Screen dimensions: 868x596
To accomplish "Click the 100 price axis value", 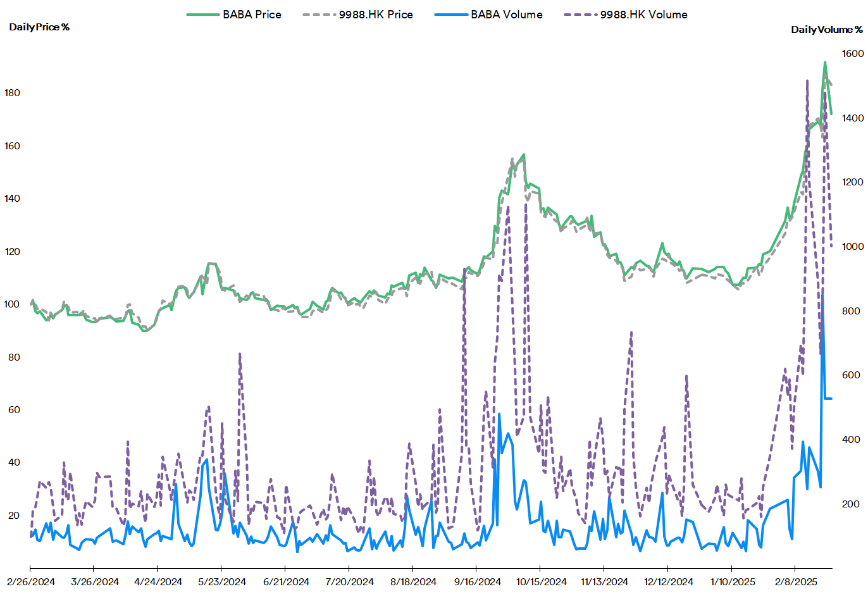I will [x=12, y=304].
